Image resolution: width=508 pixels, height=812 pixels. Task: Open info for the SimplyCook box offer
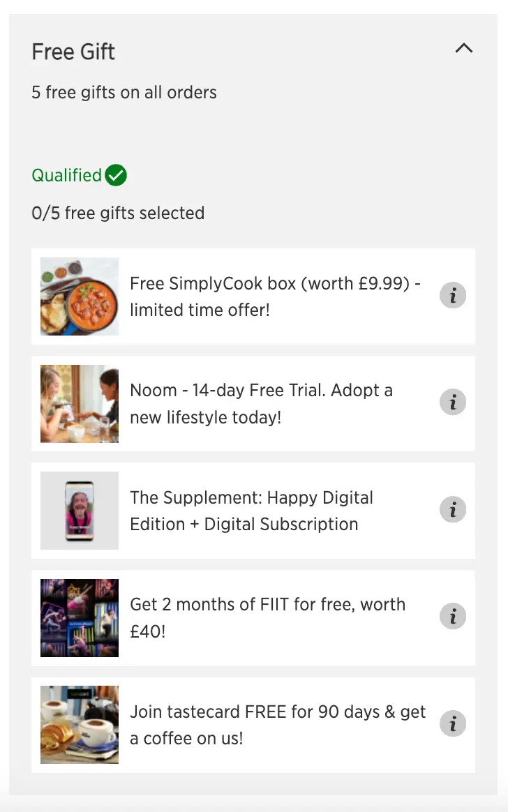pos(452,295)
